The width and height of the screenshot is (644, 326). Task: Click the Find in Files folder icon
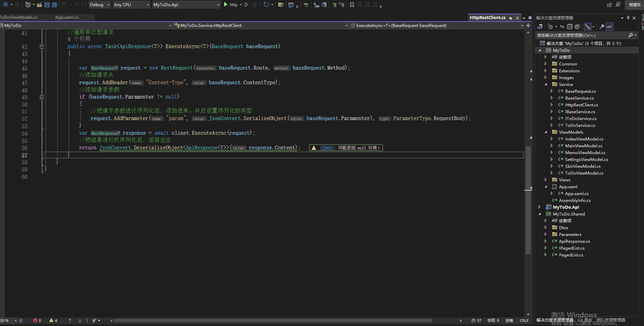coord(281,5)
